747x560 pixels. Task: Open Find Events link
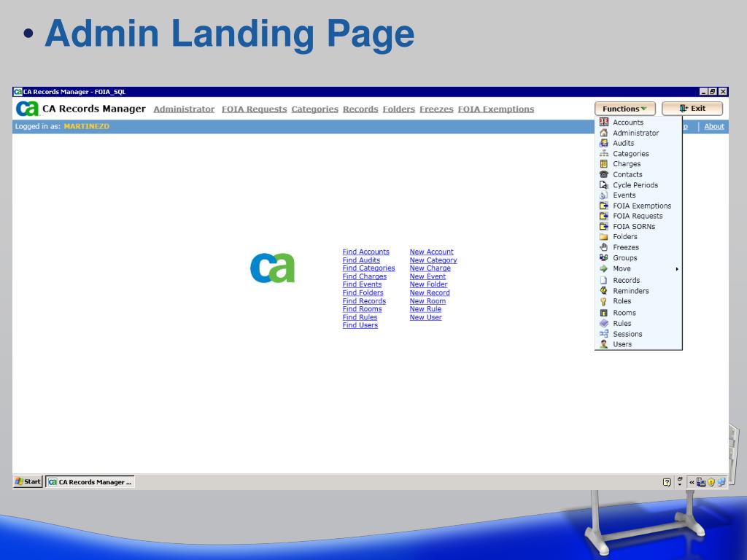(362, 284)
